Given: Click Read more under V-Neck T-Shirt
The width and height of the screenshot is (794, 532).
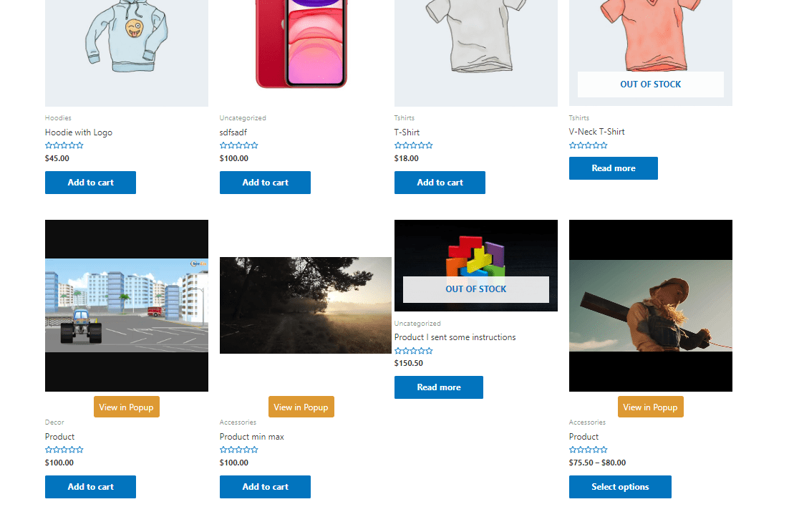Looking at the screenshot, I should click(614, 168).
